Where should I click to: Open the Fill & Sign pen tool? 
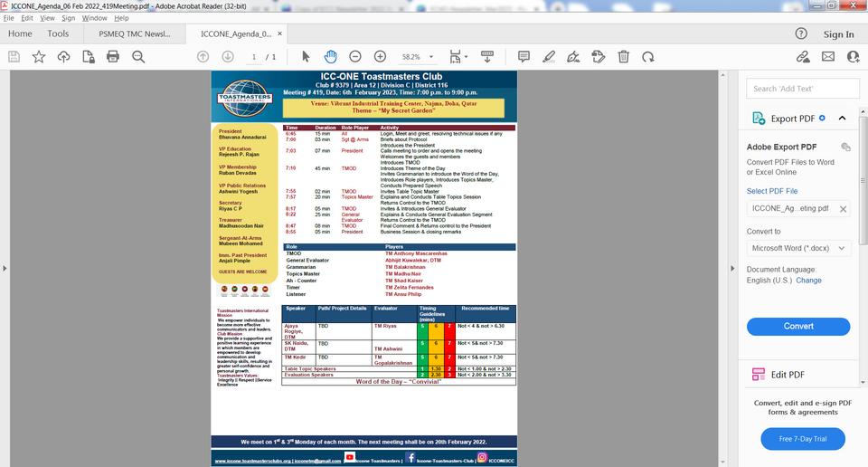(573, 56)
